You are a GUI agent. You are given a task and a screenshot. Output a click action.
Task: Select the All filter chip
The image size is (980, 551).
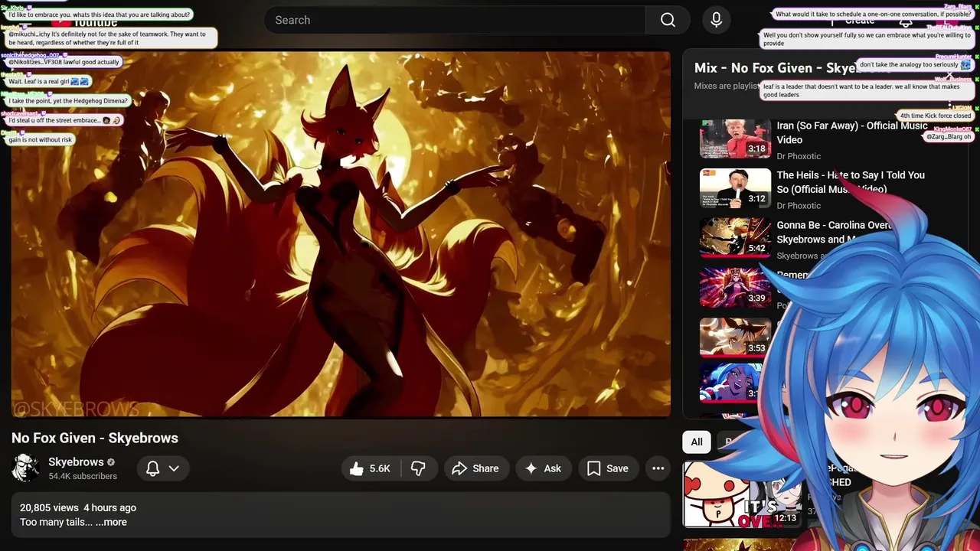pos(697,442)
